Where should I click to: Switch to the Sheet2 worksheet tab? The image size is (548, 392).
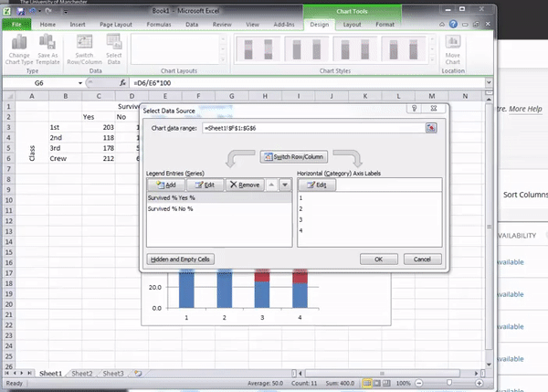point(82,374)
